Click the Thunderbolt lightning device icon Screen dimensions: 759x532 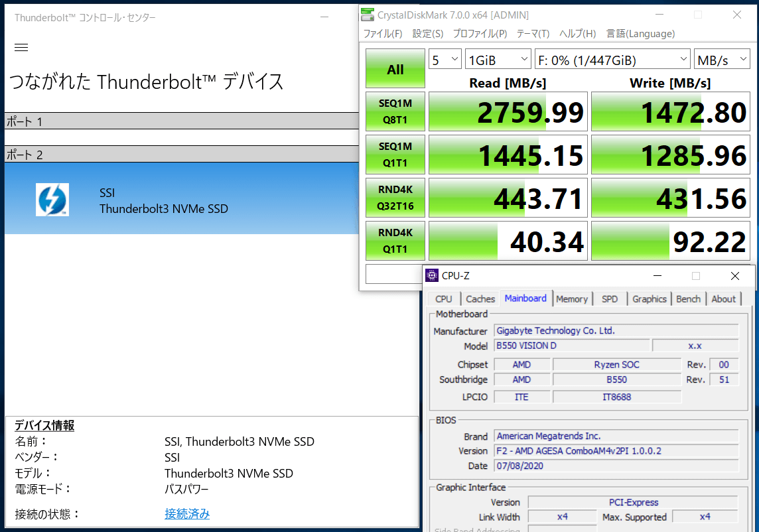(52, 200)
